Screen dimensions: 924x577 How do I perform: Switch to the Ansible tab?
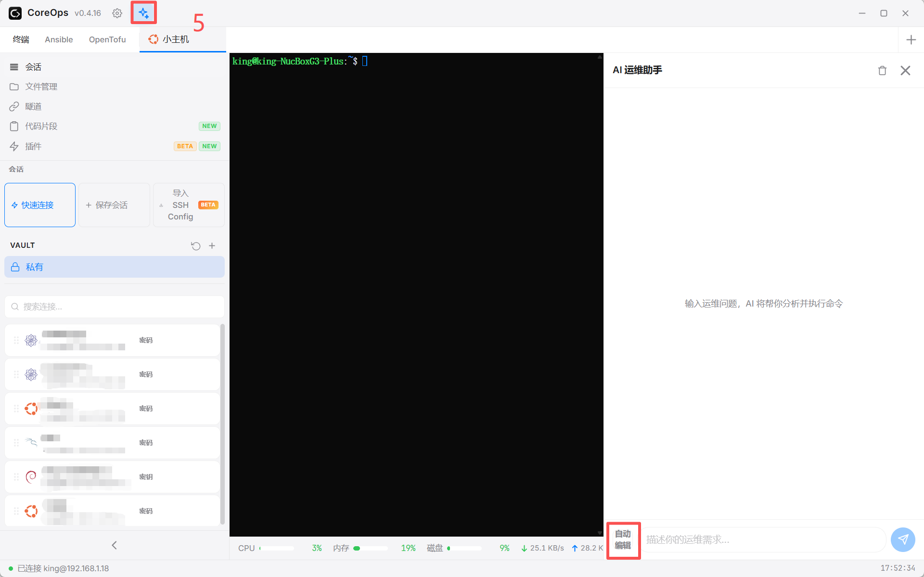pos(59,39)
